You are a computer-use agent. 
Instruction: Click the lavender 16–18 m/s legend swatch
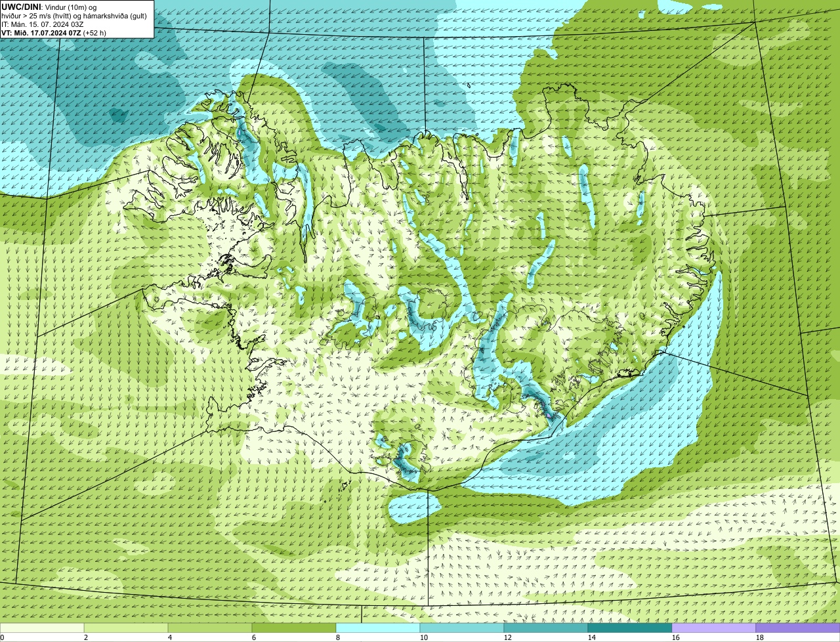click(x=714, y=628)
